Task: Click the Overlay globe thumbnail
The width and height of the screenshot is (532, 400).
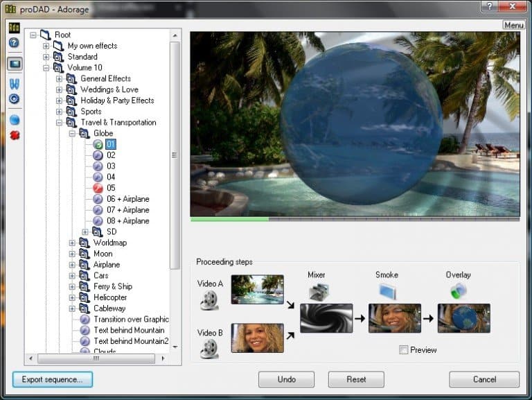Action: pos(464,318)
